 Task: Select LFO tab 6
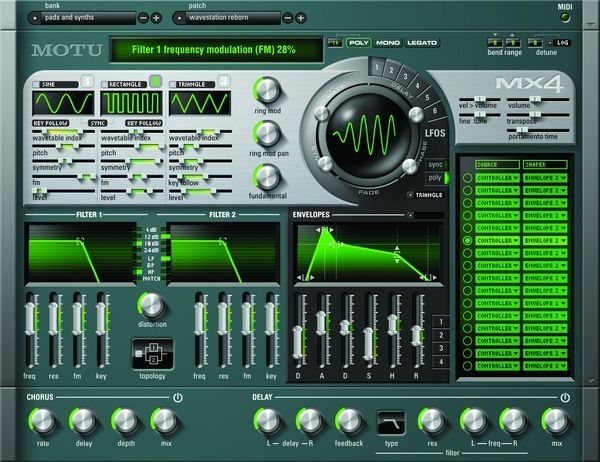pos(435,111)
